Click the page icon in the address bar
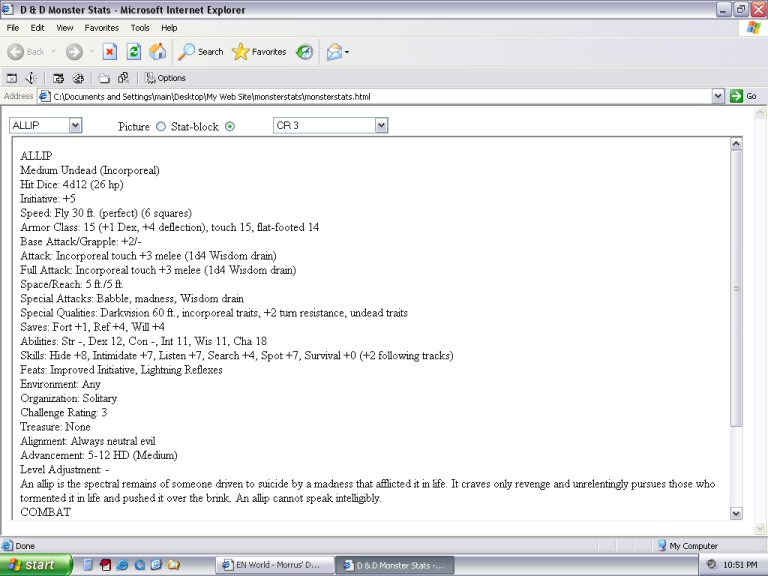The height and width of the screenshot is (576, 768). click(x=45, y=96)
